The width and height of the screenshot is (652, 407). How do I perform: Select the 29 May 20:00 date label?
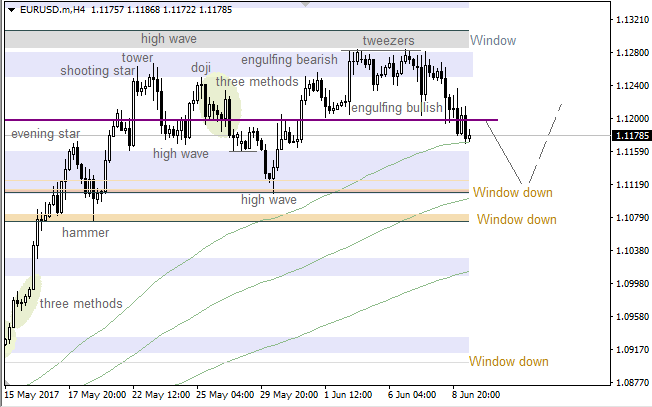pos(289,395)
